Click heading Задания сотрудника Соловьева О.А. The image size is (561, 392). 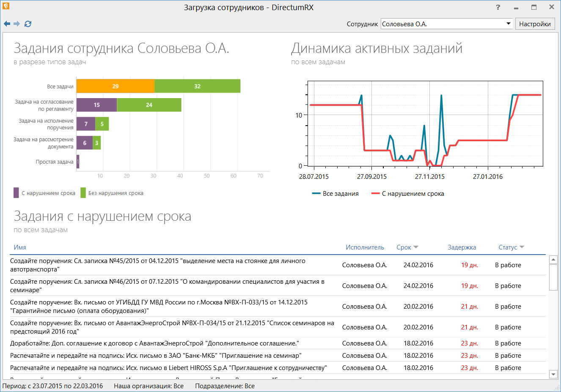coord(121,48)
